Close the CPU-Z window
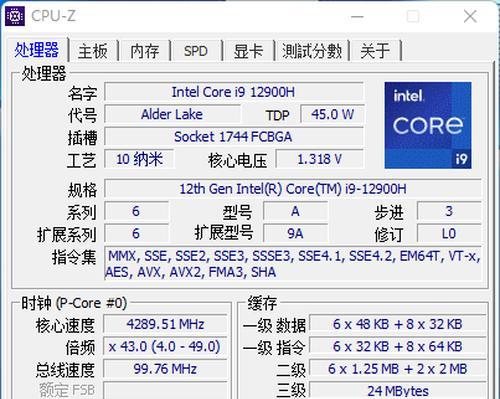This screenshot has width=500, height=399. 470,16
